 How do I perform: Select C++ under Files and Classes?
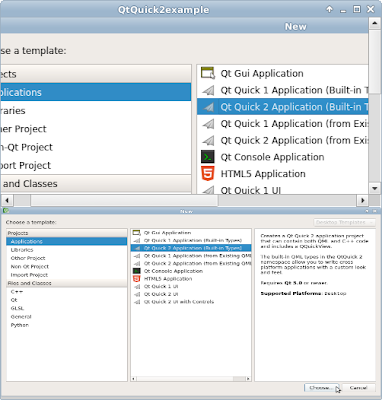[x=67, y=291]
